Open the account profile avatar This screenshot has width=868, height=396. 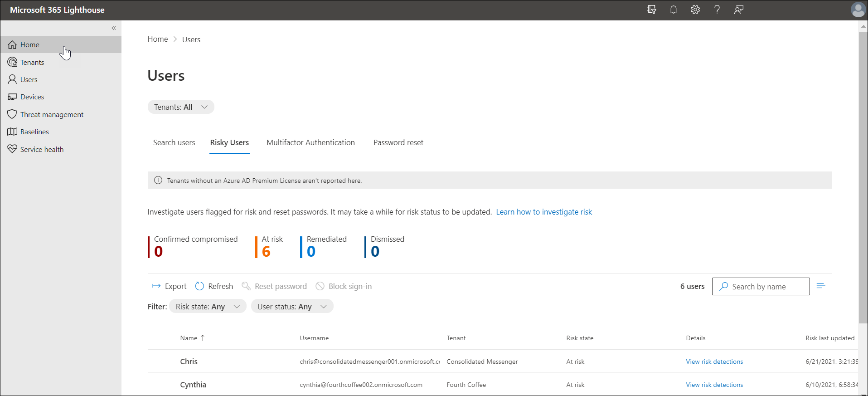click(x=858, y=10)
